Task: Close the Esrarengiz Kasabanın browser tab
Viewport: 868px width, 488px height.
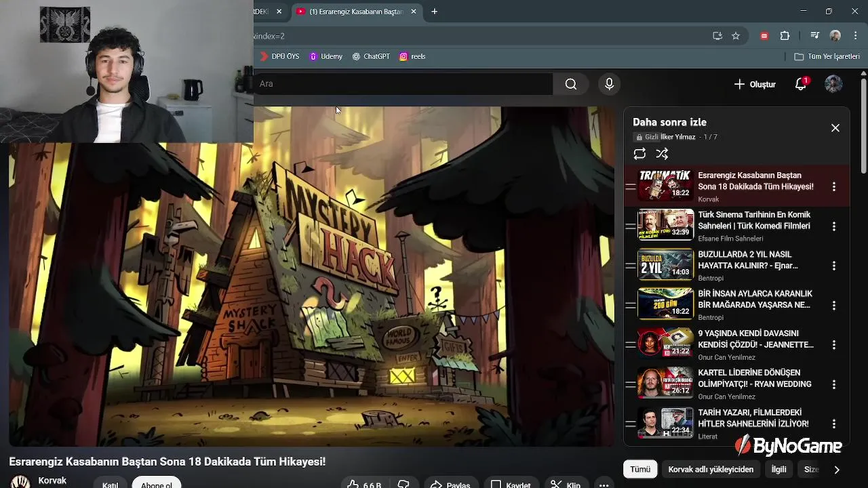Action: 413,12
